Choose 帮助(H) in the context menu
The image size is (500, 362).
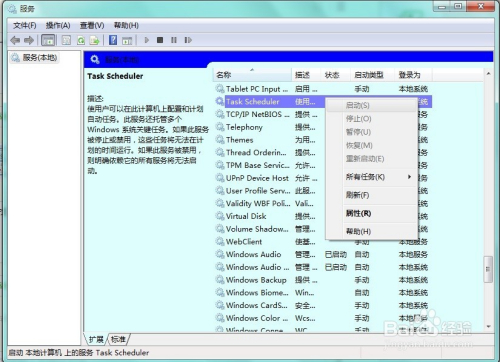(372, 231)
